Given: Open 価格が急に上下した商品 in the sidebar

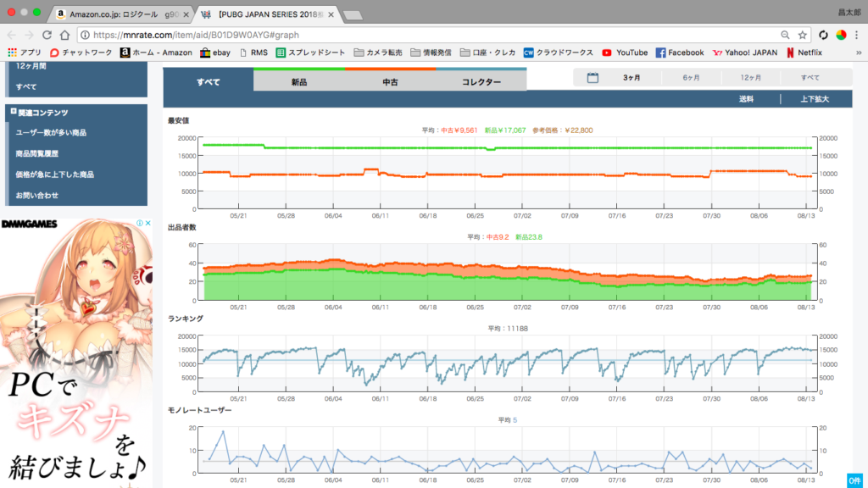Looking at the screenshot, I should [55, 175].
